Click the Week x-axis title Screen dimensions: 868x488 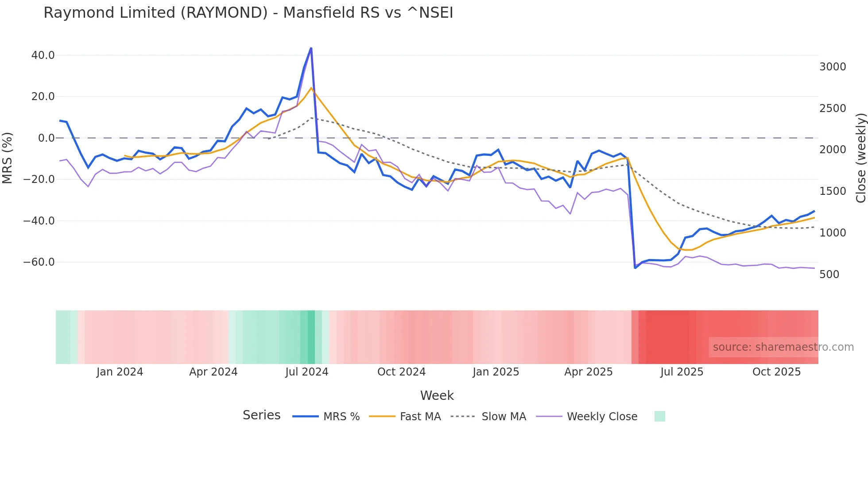pos(437,395)
